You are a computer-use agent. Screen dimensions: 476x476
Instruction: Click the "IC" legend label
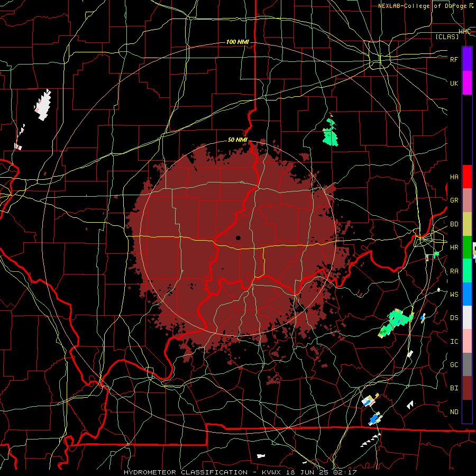(x=454, y=342)
